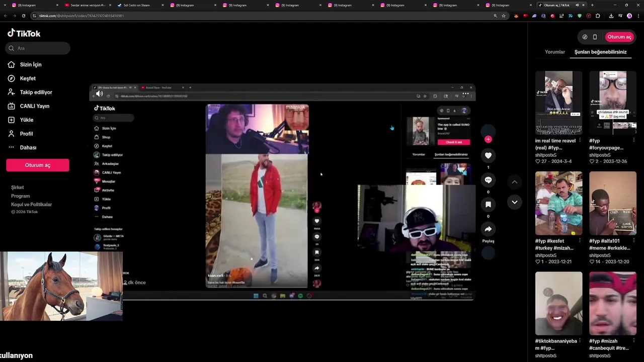Save video with the bookmark icon
Screen dimensions: 644x362
coord(488,205)
